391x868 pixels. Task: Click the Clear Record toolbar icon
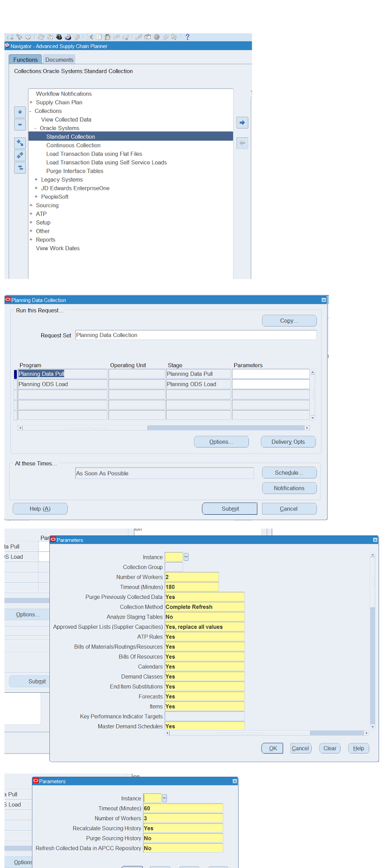click(116, 37)
